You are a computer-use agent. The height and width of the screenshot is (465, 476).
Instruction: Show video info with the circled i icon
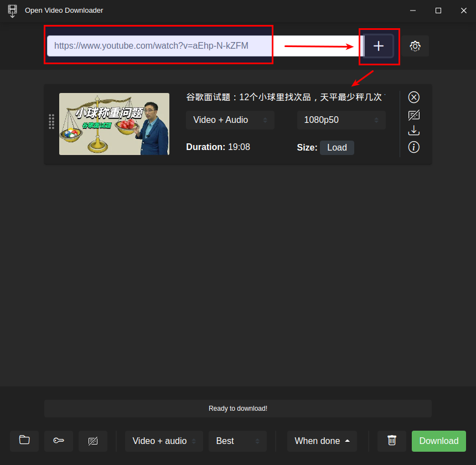pyautogui.click(x=414, y=147)
